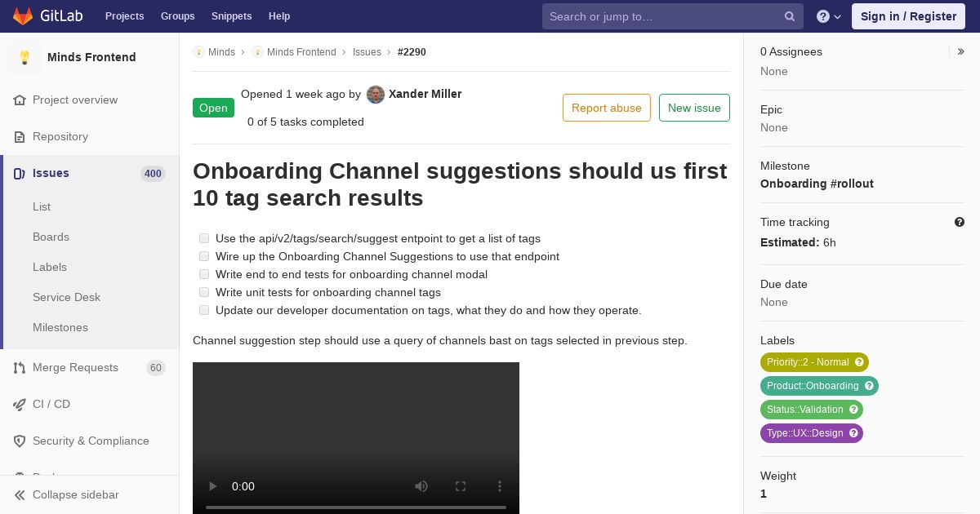Image resolution: width=980 pixels, height=514 pixels.
Task: Open Xander Miller's profile link
Action: tap(425, 94)
